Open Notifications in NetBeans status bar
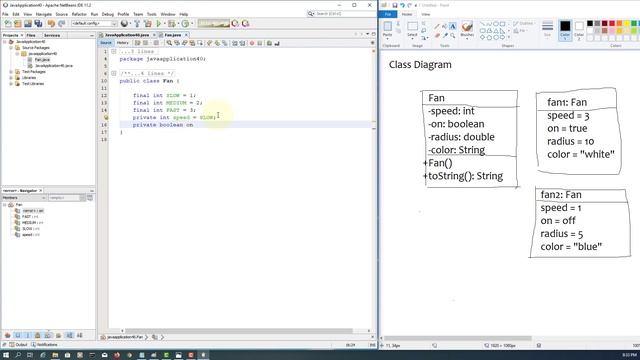The width and height of the screenshot is (640, 360). [x=44, y=345]
